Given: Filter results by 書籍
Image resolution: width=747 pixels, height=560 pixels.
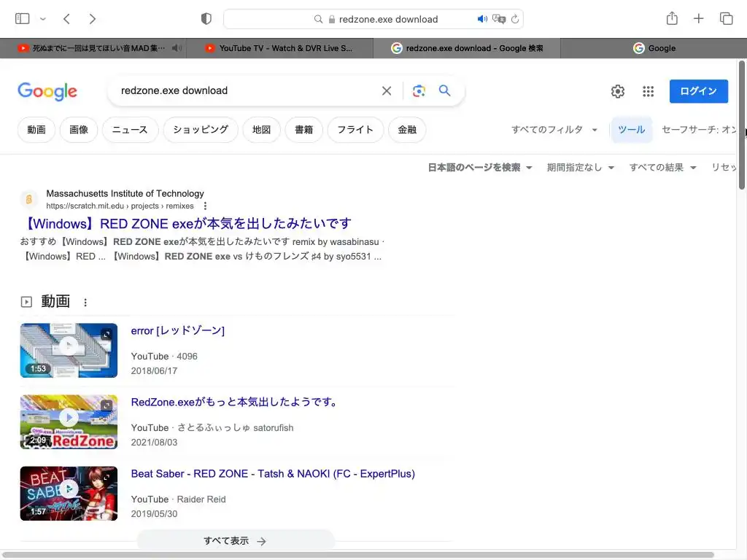Looking at the screenshot, I should pyautogui.click(x=304, y=130).
